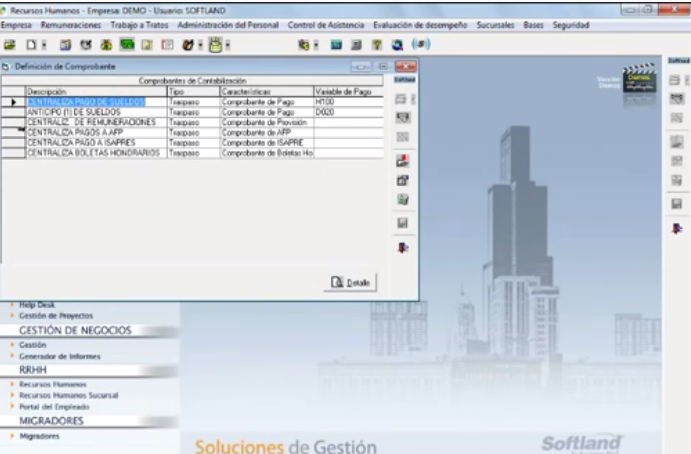691x454 pixels.
Task: Click the yellow help question mark icon
Action: [x=378, y=44]
